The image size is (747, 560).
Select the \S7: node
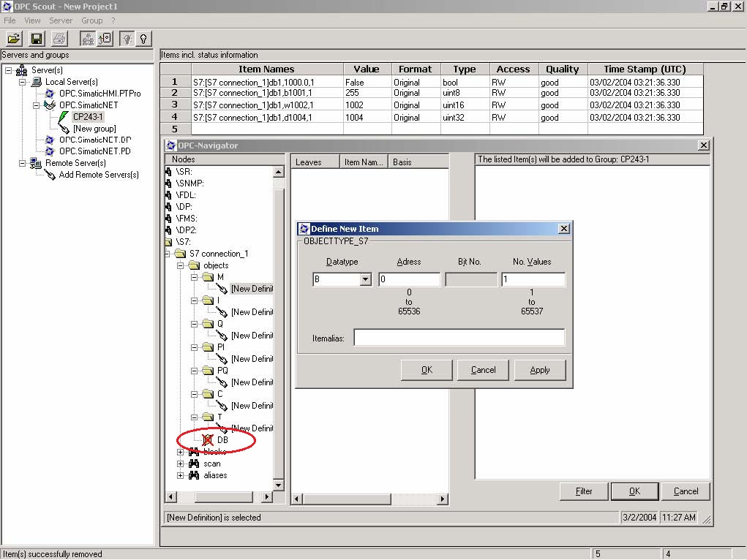[x=183, y=241]
